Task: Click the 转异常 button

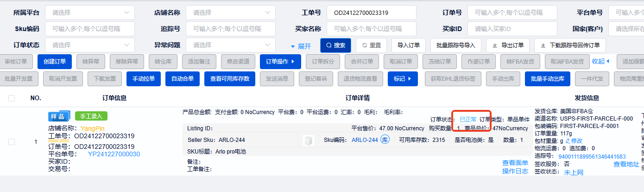Action: [x=91, y=62]
